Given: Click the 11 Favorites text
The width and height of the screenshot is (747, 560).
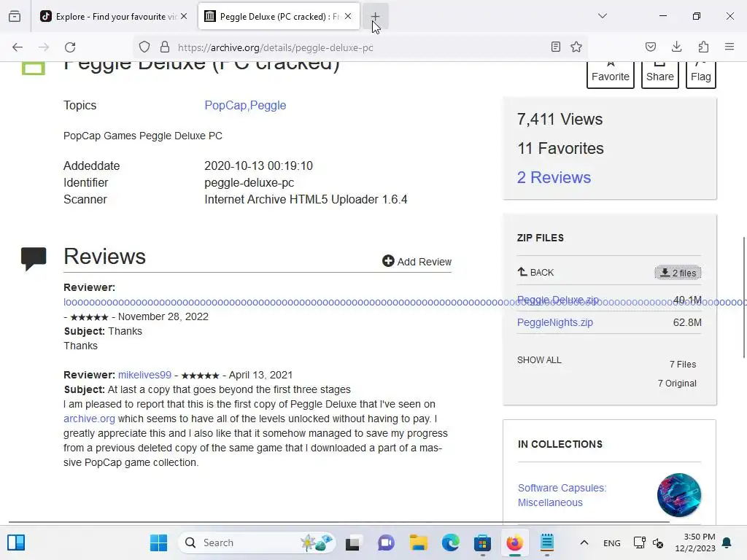Looking at the screenshot, I should click(x=560, y=148).
